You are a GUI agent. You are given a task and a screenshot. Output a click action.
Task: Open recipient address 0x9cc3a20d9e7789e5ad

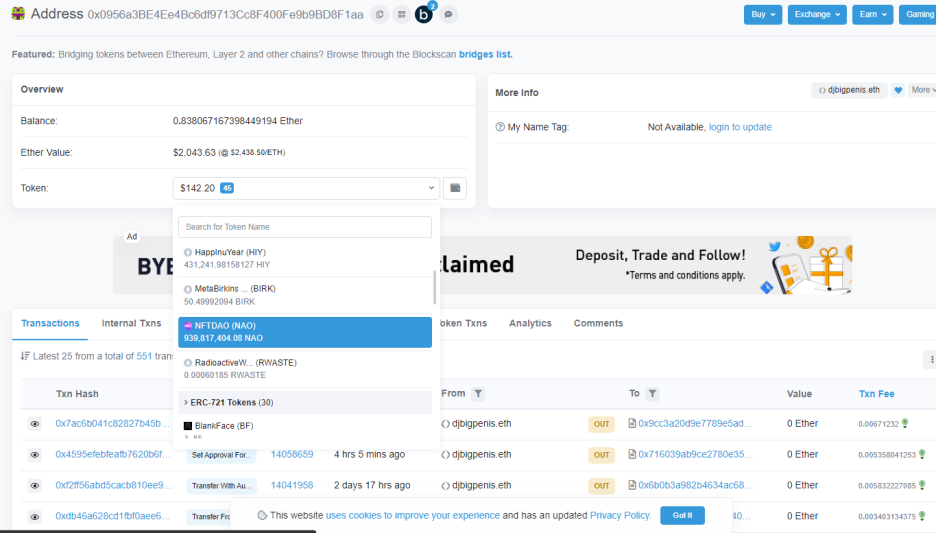click(695, 423)
